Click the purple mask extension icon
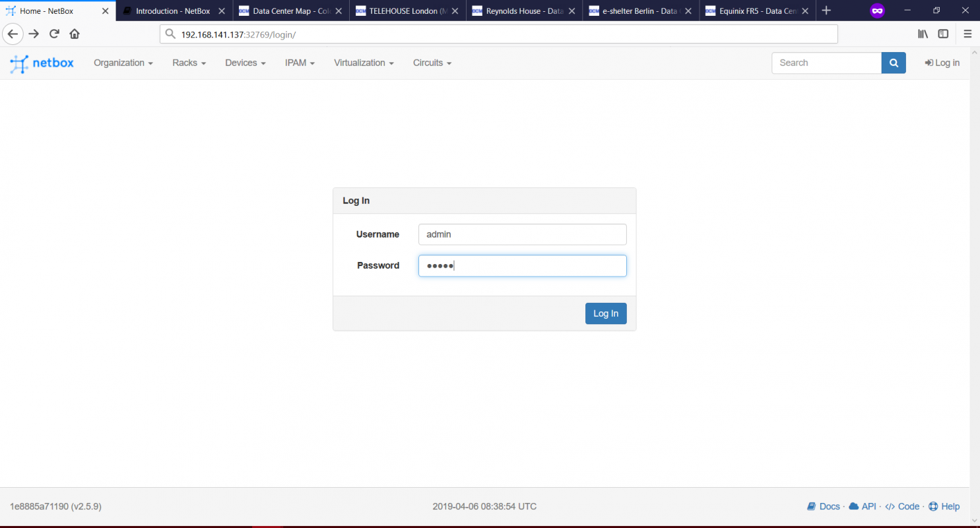Viewport: 980px width, 528px height. [x=877, y=10]
